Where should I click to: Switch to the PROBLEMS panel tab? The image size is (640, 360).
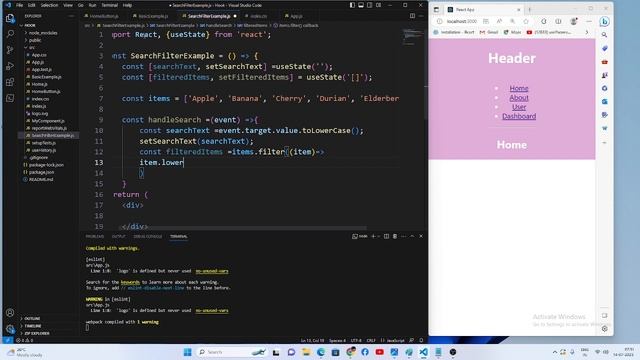click(x=95, y=236)
